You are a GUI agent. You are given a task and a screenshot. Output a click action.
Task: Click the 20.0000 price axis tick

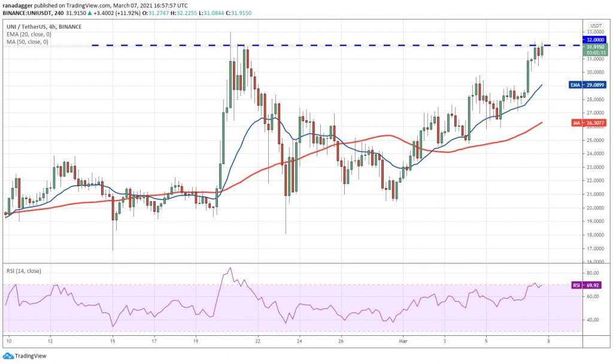pyautogui.click(x=594, y=208)
